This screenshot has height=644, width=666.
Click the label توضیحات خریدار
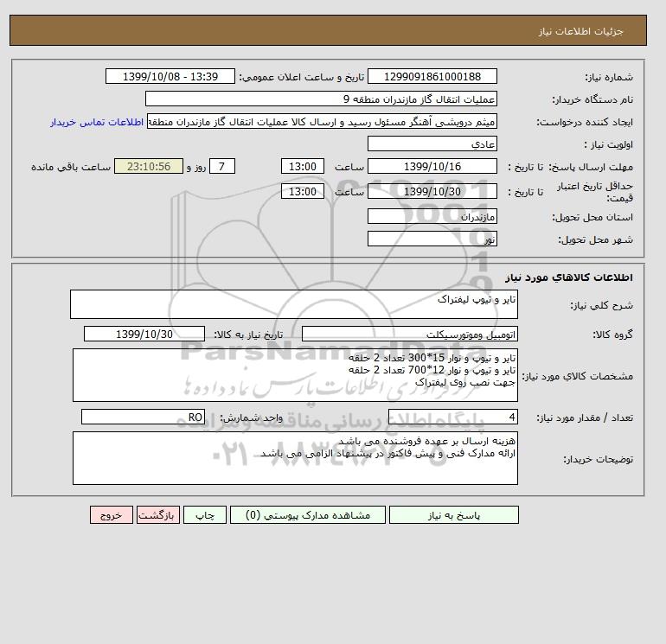pos(598,459)
